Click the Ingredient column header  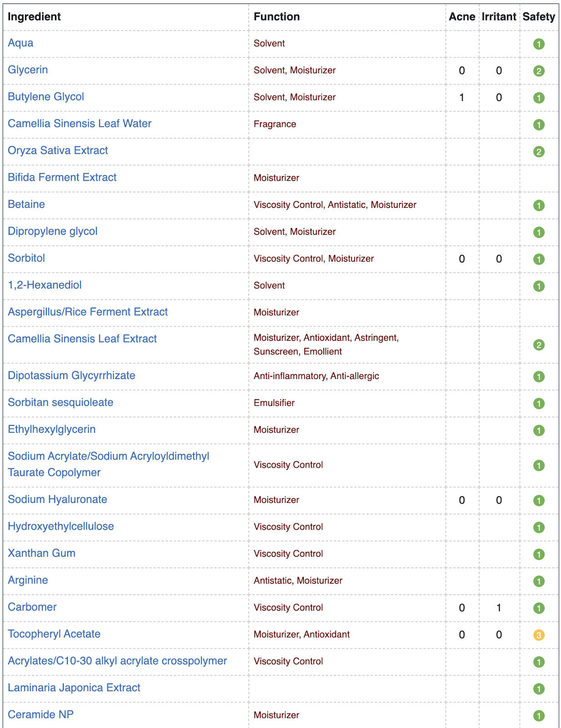(34, 17)
